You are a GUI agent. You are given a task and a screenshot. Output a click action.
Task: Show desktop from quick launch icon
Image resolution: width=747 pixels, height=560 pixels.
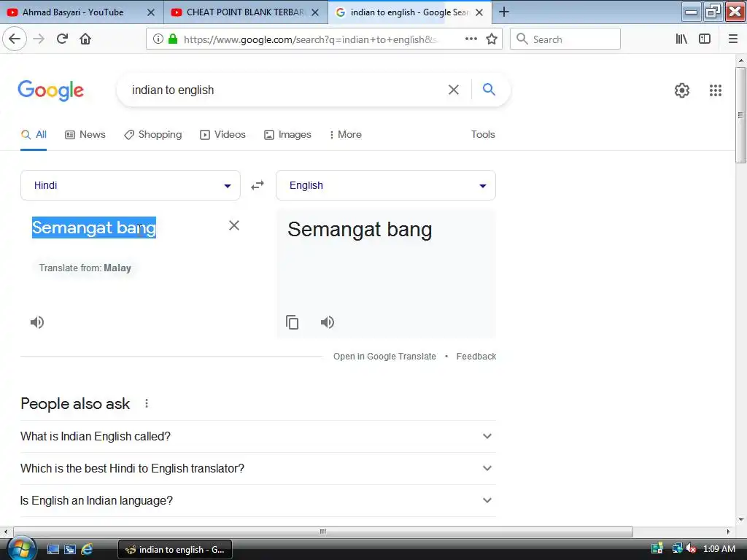point(53,549)
